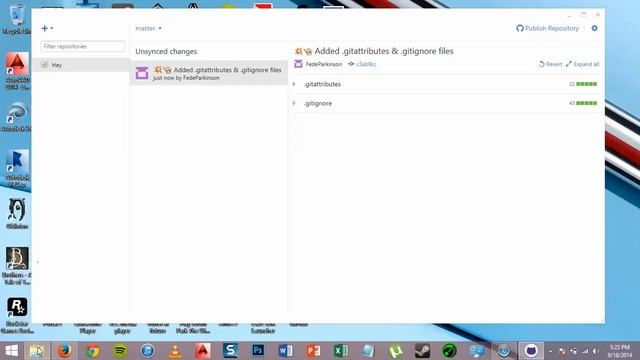Screen dimensions: 640x360
Task: Click Publish Repository button
Action: [x=547, y=28]
